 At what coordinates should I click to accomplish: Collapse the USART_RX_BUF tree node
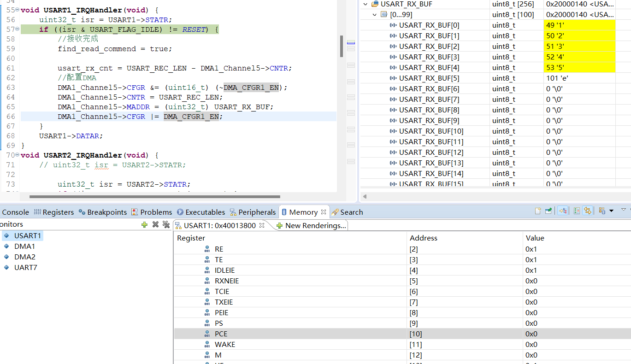pyautogui.click(x=366, y=4)
